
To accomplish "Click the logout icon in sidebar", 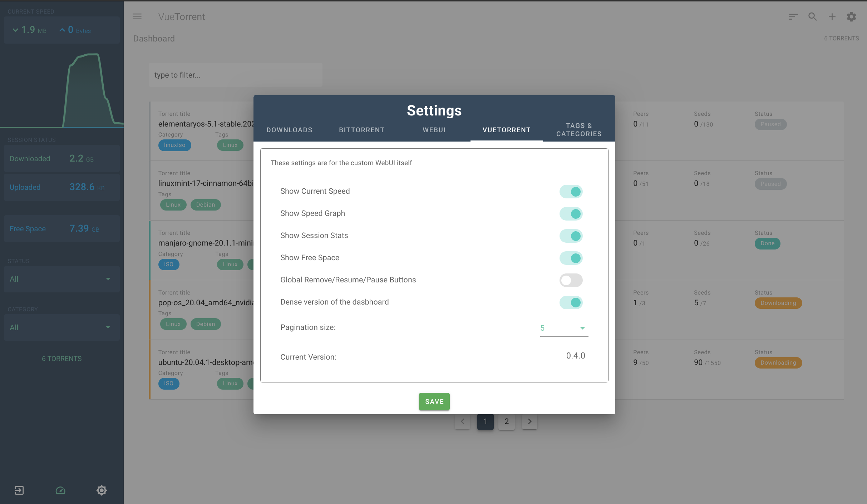I will pyautogui.click(x=19, y=490).
